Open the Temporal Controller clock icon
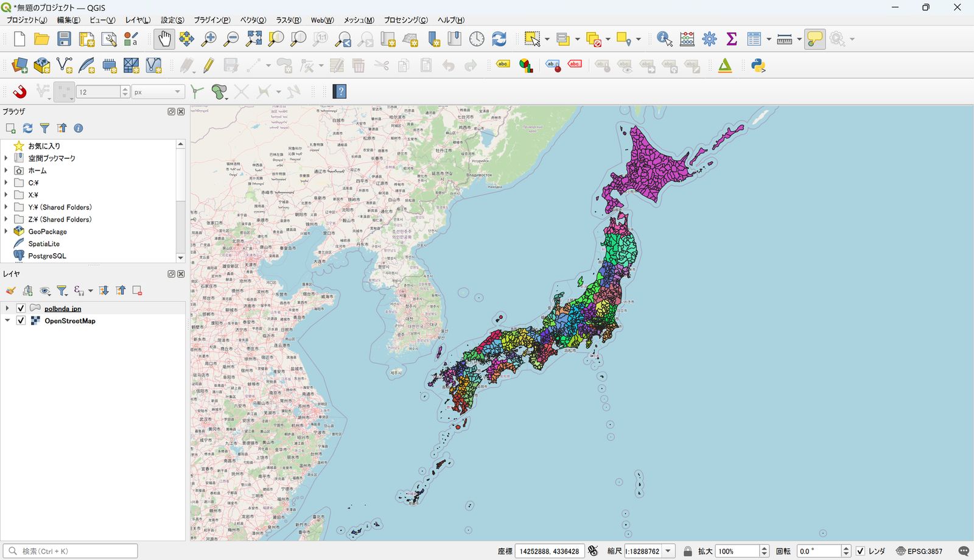 477,39
